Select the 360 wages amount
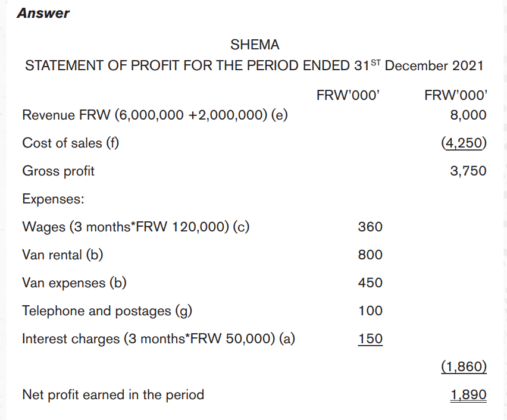The image size is (507, 420). coord(370,227)
